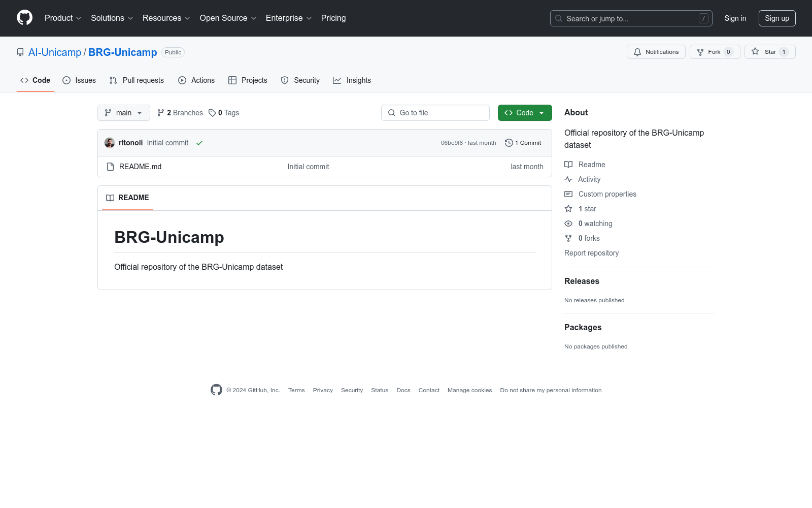Click Manage cookies in footer
Screen dimensions: 812x508
coord(469,390)
